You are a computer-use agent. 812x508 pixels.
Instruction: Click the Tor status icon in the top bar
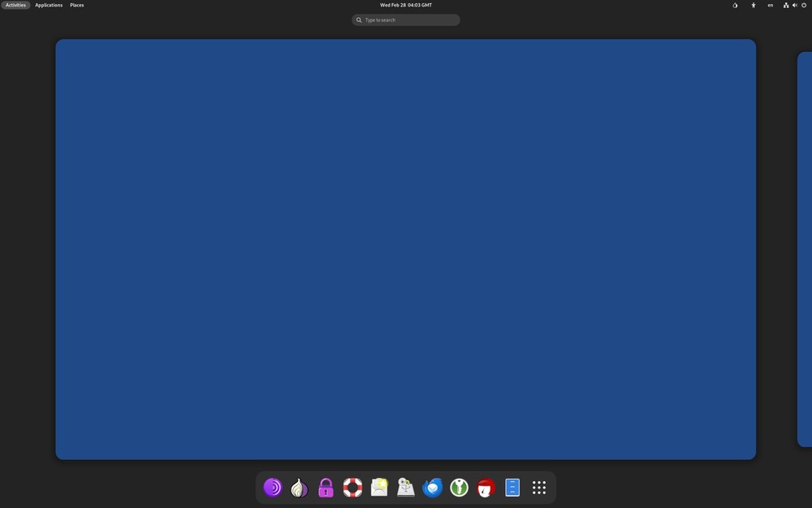pos(735,5)
